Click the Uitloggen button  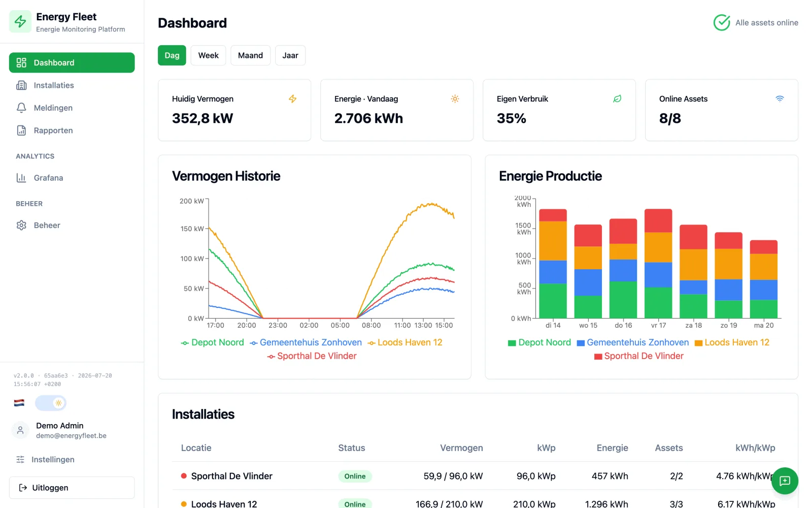coord(72,488)
